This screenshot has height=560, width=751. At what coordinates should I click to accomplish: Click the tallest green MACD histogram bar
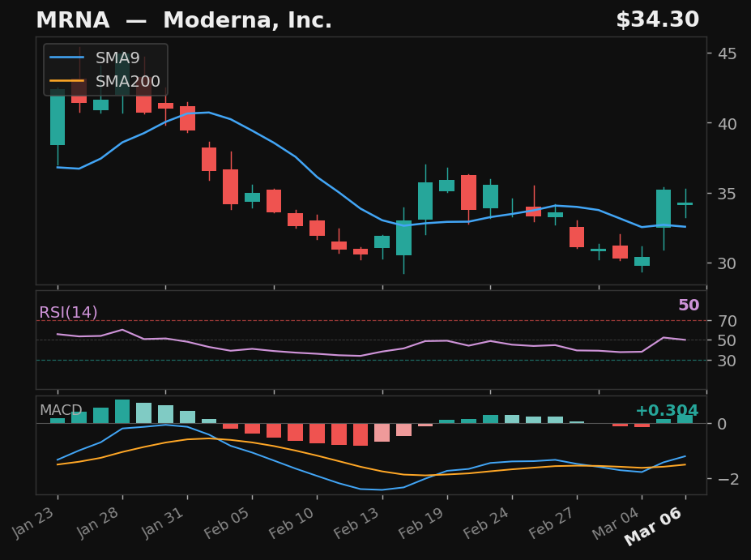click(122, 412)
